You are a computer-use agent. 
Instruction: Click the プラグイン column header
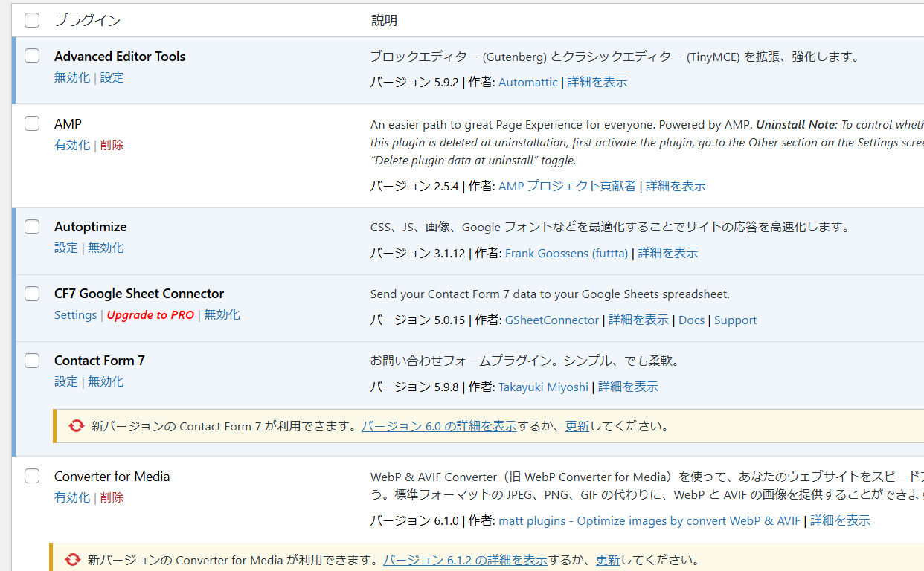[x=87, y=20]
